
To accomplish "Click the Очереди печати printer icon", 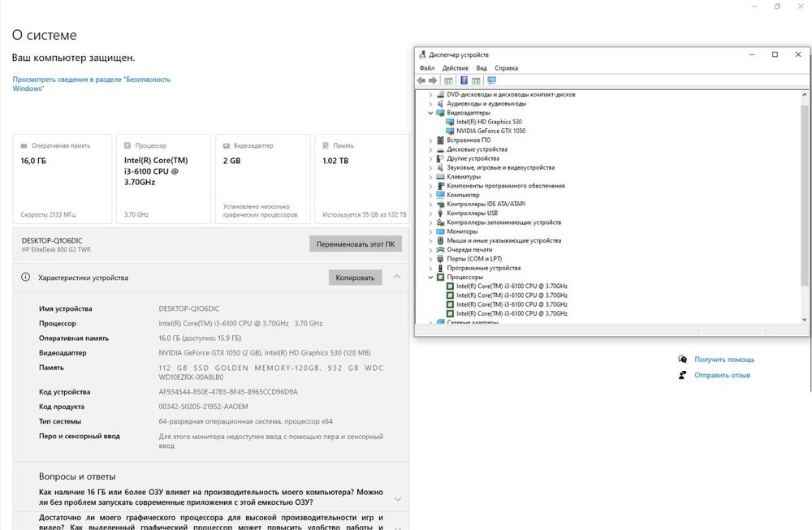I will (440, 249).
